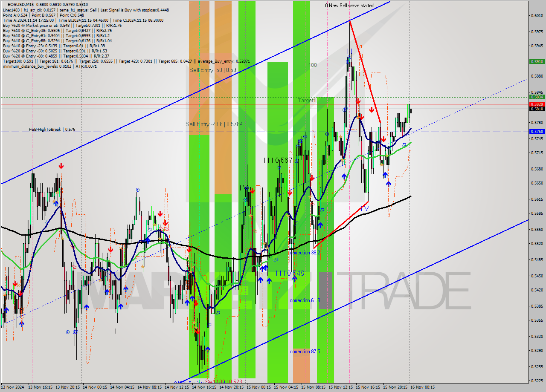Click the 'Buy %20 @ Entry -88: 0.4859' line

click(56, 56)
